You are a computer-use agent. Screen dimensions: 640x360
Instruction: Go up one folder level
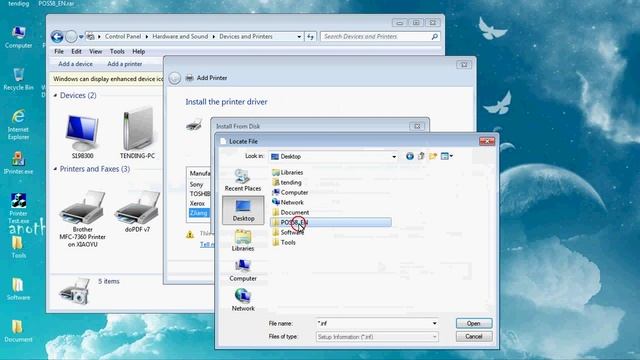pyautogui.click(x=421, y=156)
